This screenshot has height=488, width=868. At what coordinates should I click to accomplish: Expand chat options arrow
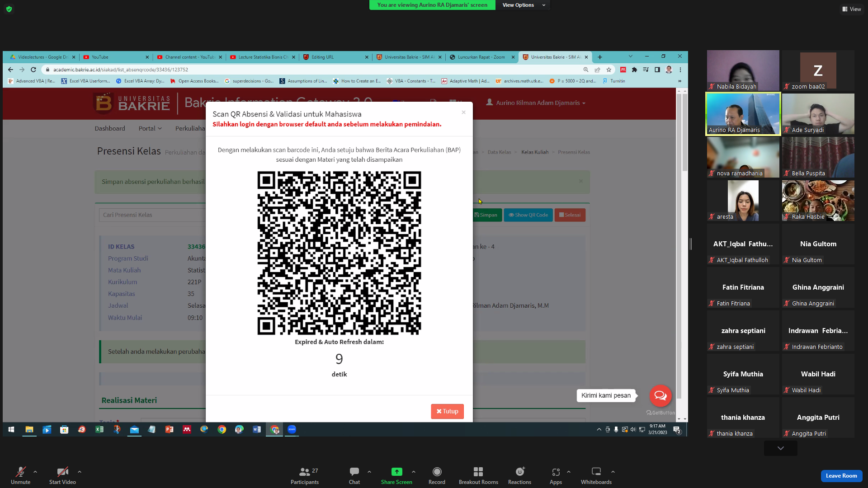point(369,472)
